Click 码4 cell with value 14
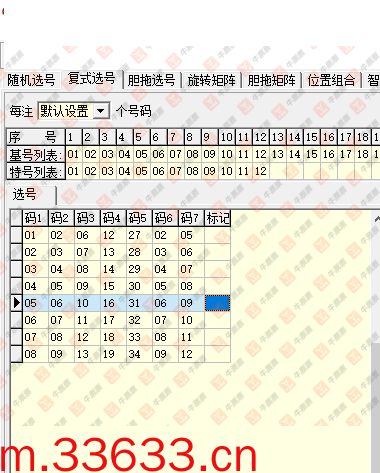 (113, 269)
